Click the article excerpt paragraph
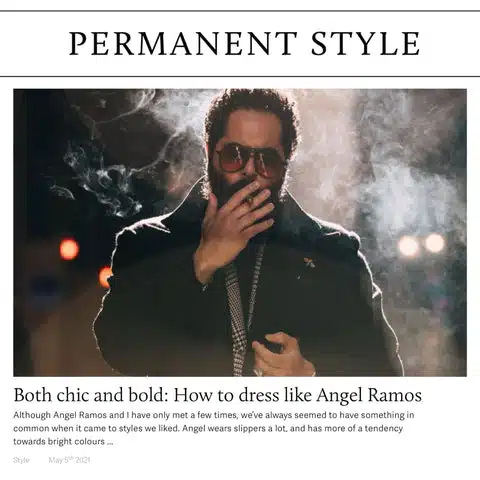 (213, 428)
